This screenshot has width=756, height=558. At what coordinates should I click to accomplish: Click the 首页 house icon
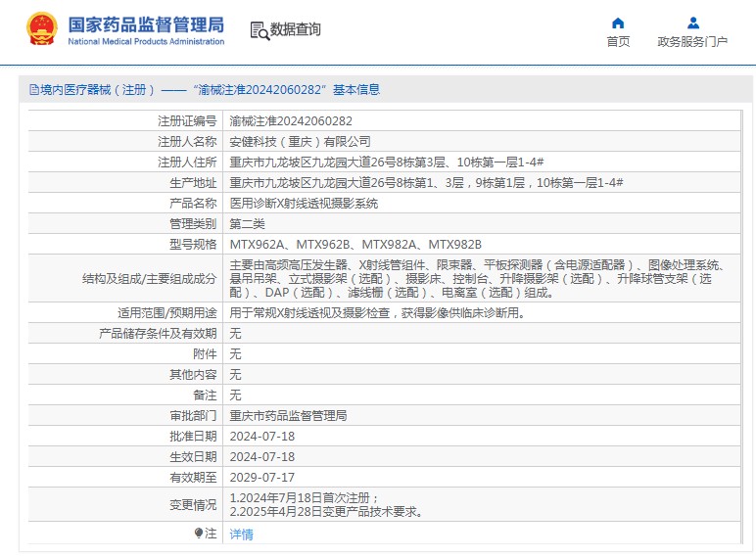point(618,23)
